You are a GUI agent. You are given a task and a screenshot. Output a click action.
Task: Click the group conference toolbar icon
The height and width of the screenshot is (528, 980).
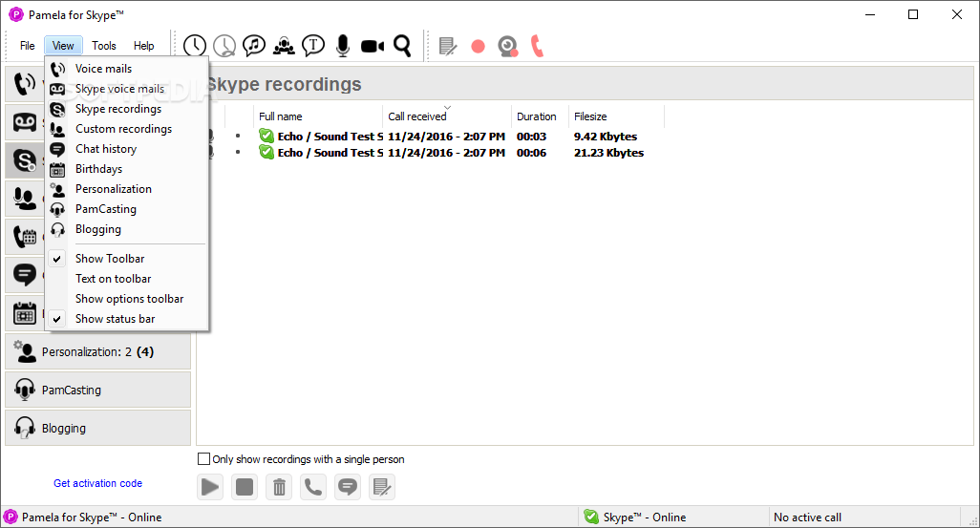(284, 46)
